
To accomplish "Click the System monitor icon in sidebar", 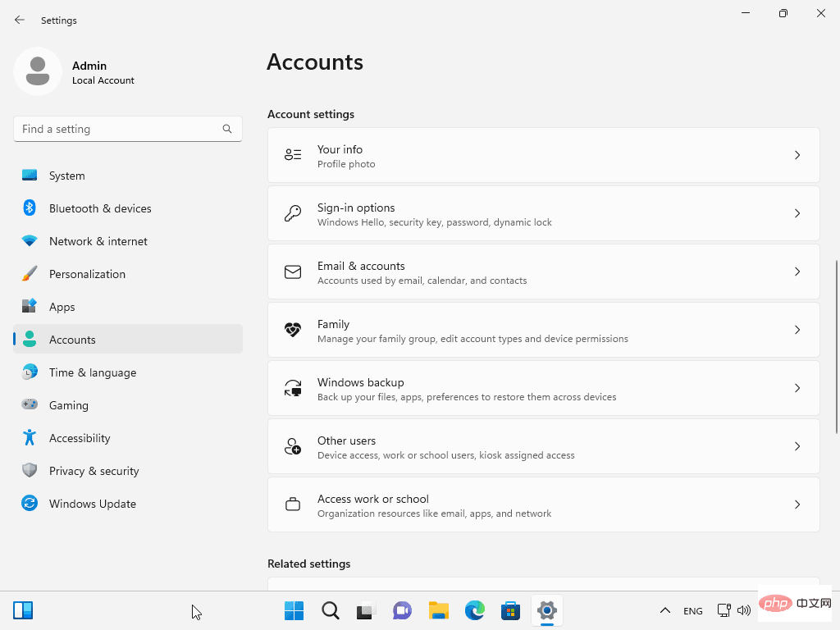I will coord(30,176).
